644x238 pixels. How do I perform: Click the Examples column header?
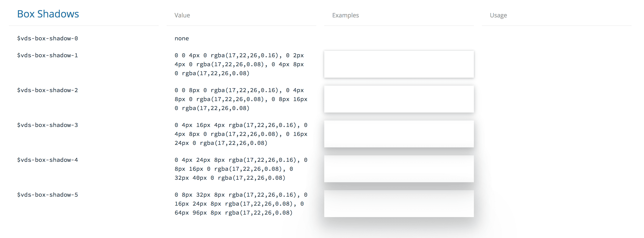(345, 15)
